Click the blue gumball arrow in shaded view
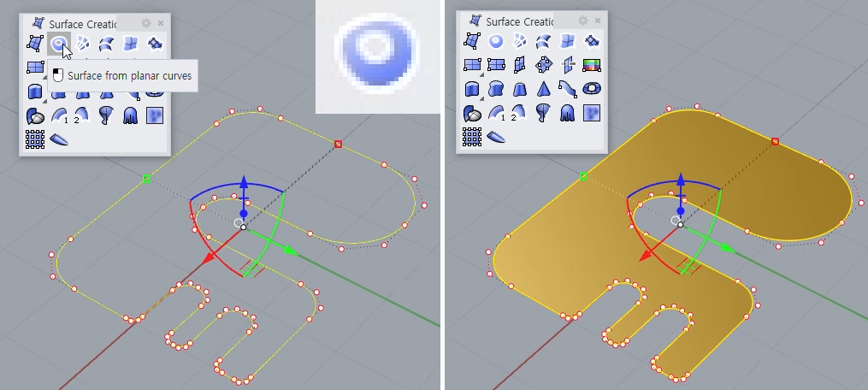This screenshot has width=868, height=390. 681,180
